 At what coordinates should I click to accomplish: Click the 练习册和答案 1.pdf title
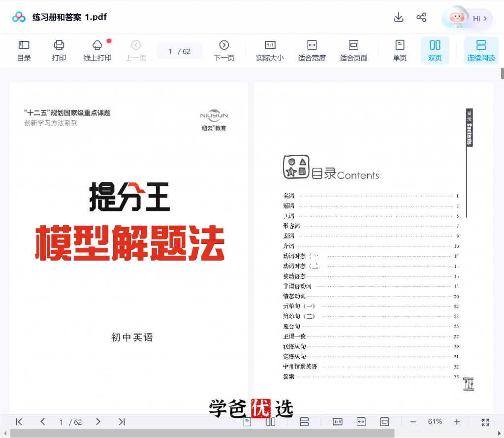[x=69, y=17]
